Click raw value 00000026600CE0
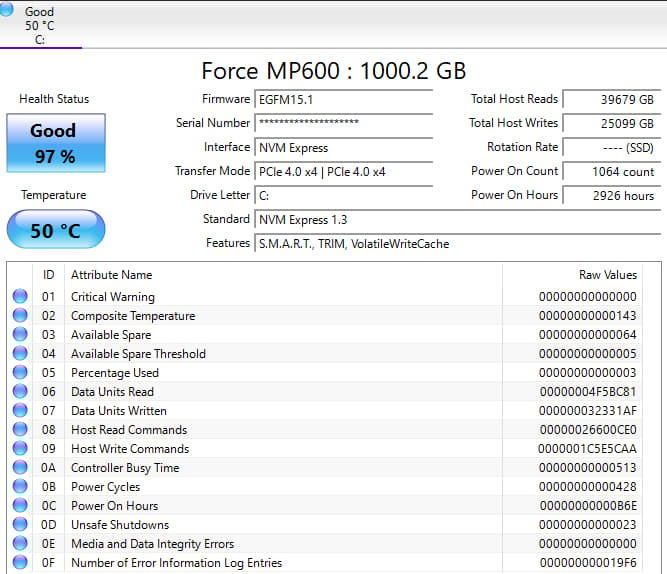667x574 pixels. (588, 430)
